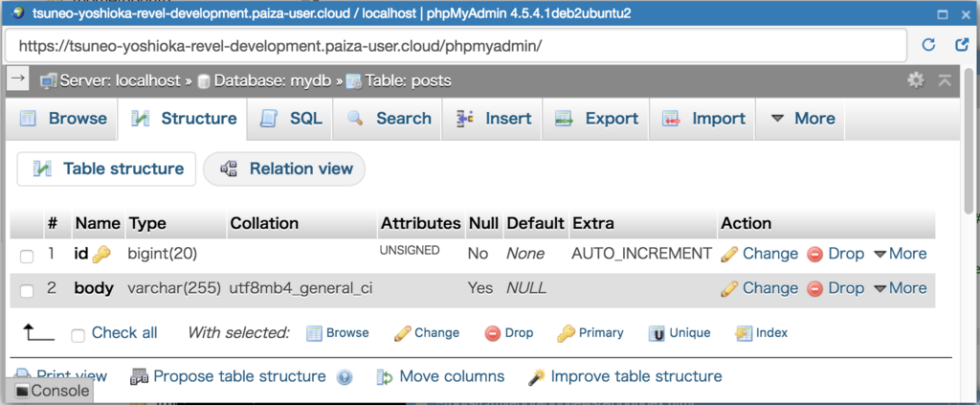Click Database: mydb breadcrumb
This screenshot has width=980, height=405.
273,80
